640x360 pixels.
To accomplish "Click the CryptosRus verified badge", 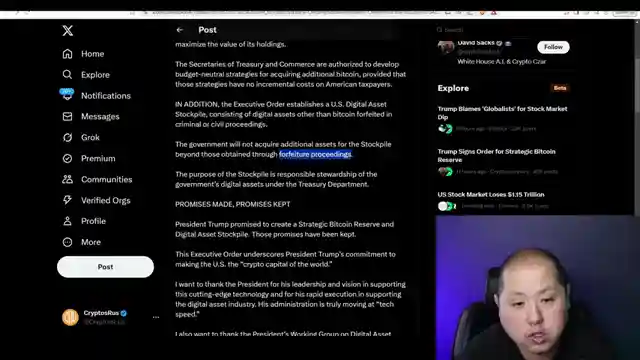I will [x=124, y=313].
